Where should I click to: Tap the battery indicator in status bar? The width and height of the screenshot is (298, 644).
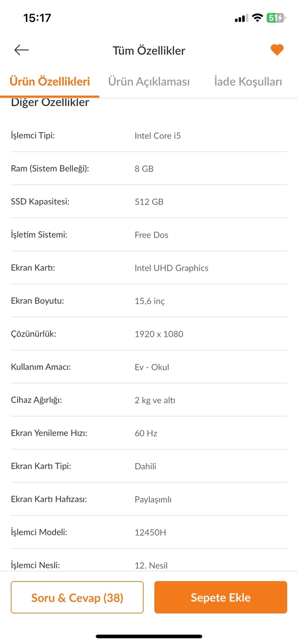(276, 18)
